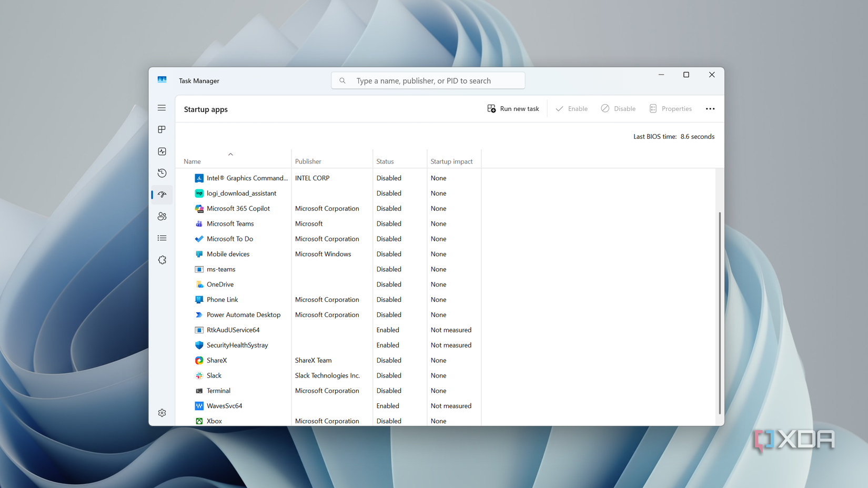Sort by the Startup impact column header
The width and height of the screenshot is (868, 488).
click(x=451, y=161)
